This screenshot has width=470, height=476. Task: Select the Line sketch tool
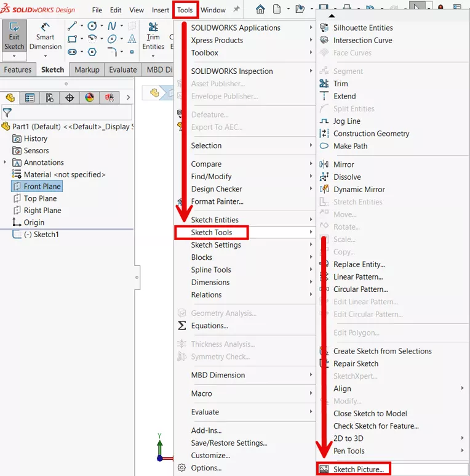click(72, 26)
